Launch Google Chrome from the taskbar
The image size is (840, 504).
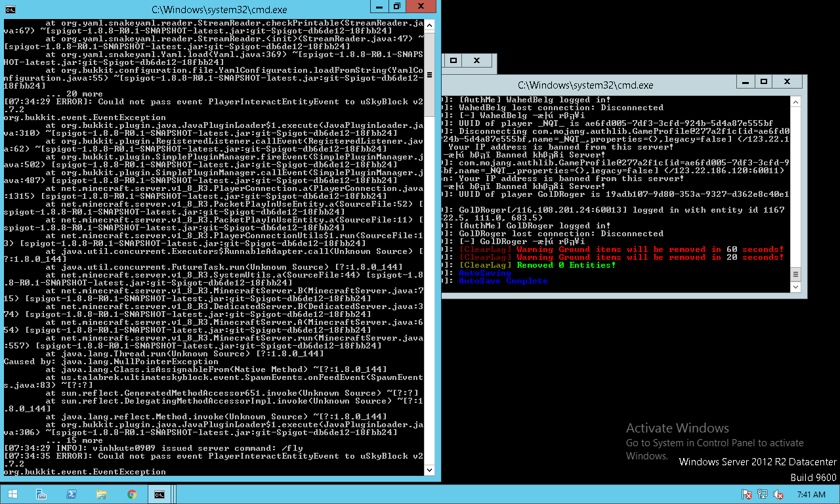(132, 494)
